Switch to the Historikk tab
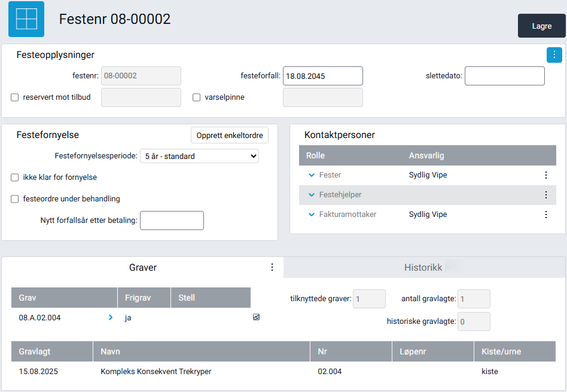The height and width of the screenshot is (392, 567). click(x=423, y=268)
